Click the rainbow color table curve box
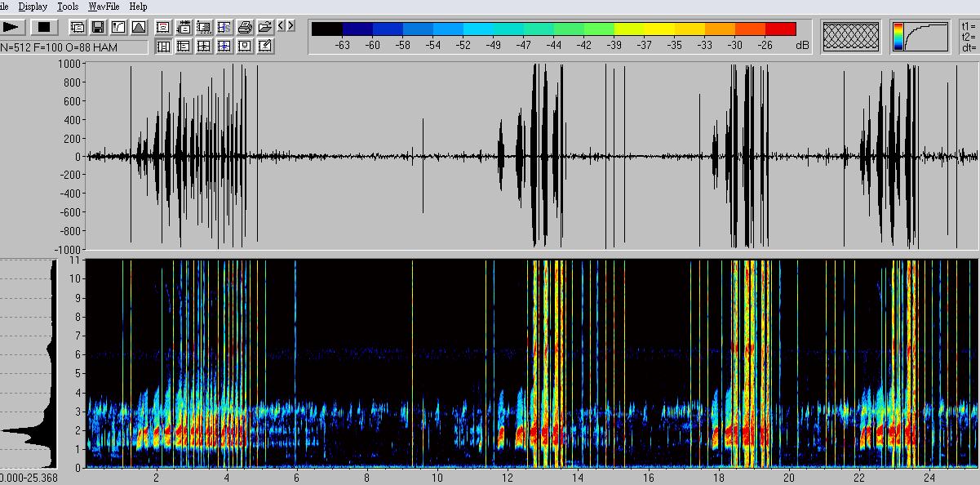The height and width of the screenshot is (485, 980). coord(920,37)
